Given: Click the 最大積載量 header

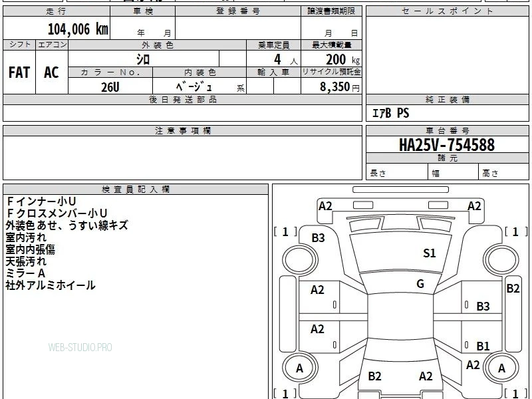Looking at the screenshot, I should 331,45.
